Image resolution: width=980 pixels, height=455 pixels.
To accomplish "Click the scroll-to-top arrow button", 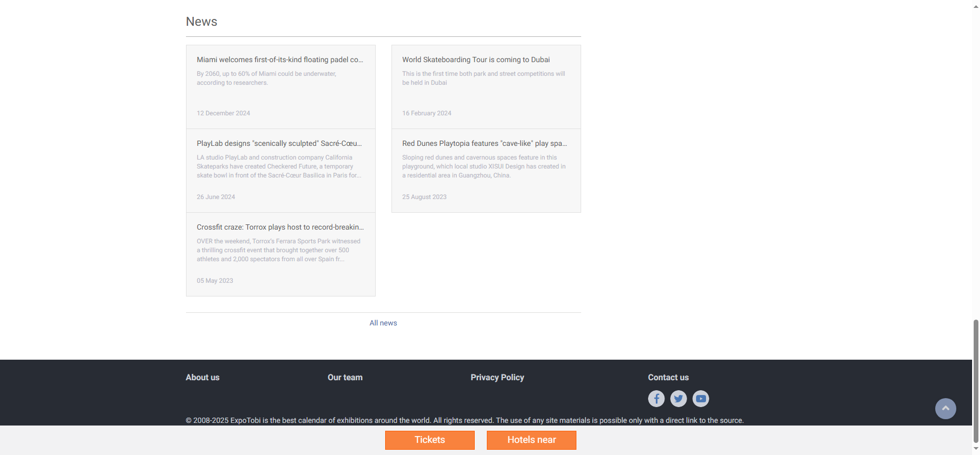I will [x=945, y=409].
